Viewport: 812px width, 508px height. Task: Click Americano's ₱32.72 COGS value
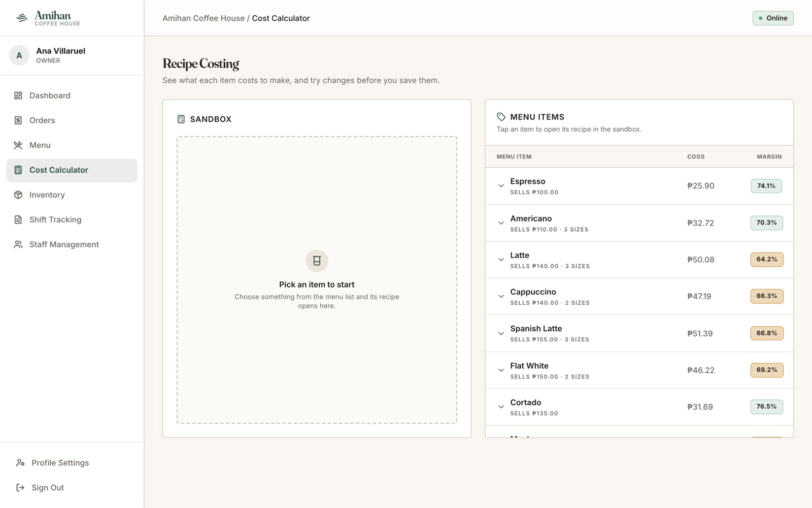coord(700,223)
